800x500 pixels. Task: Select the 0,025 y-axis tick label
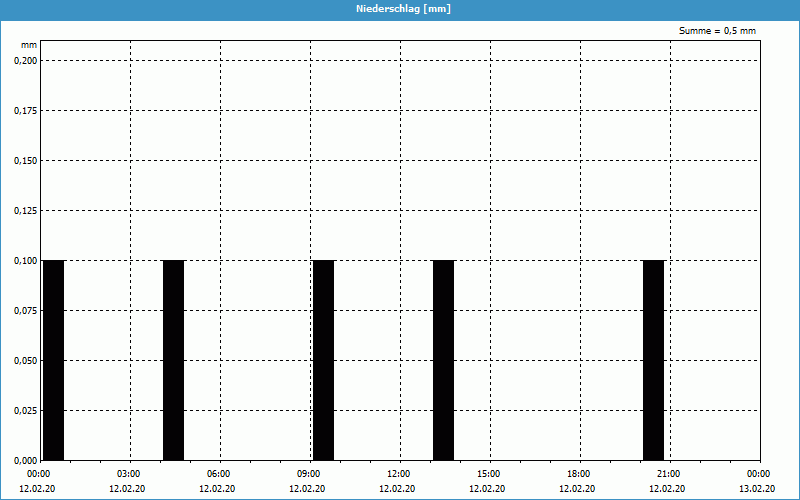point(24,411)
